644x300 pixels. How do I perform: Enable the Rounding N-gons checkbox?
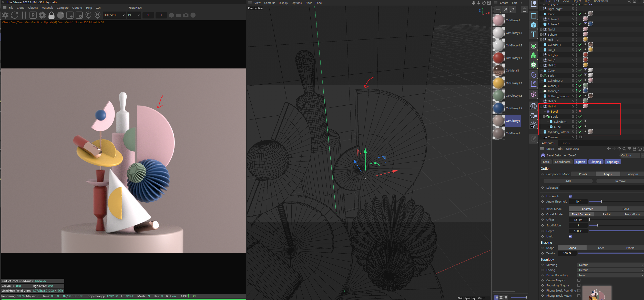coord(579,285)
